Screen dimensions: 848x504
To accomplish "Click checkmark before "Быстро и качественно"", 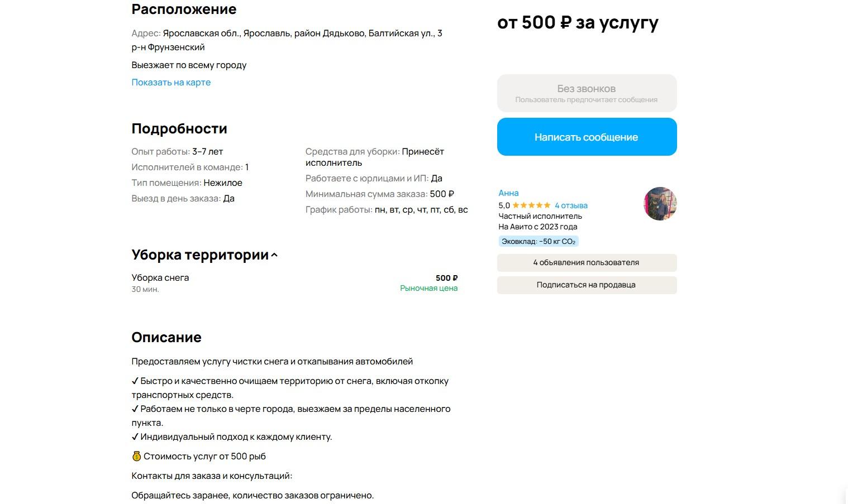I will (x=135, y=381).
